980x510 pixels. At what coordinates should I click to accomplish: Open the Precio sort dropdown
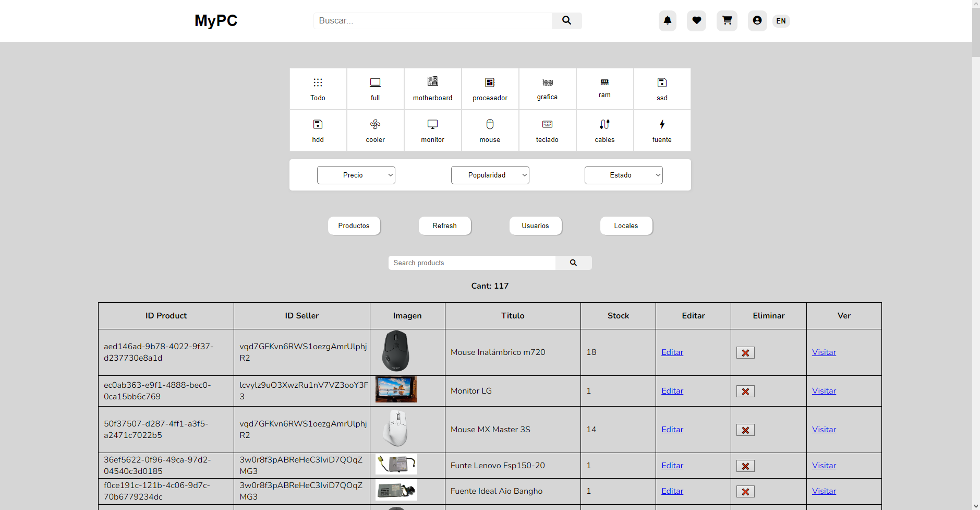[356, 175]
